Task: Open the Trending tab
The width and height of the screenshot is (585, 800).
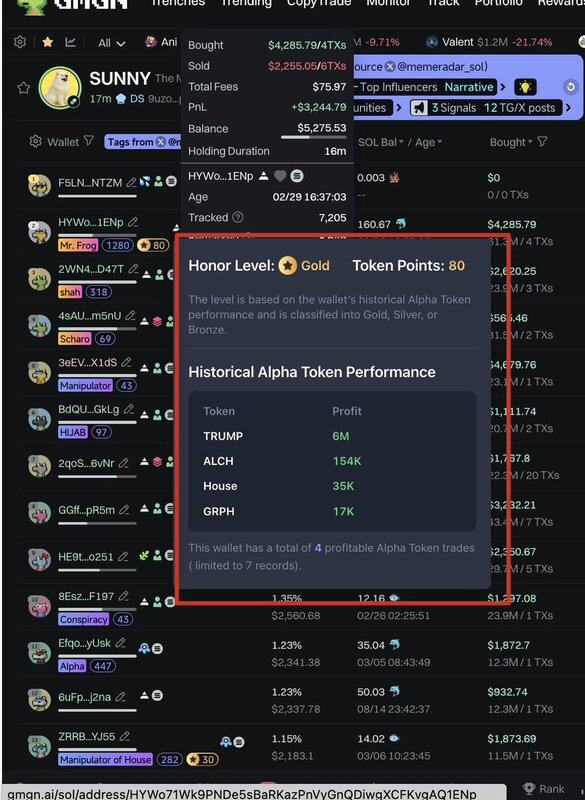Action: [246, 3]
